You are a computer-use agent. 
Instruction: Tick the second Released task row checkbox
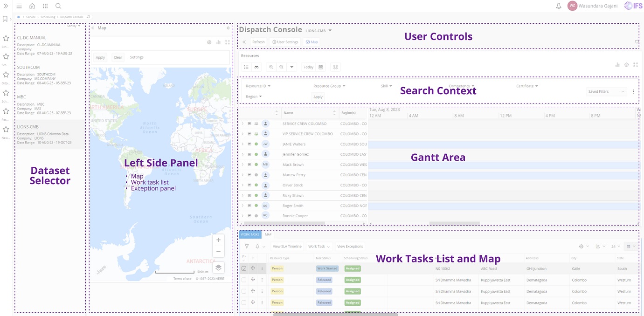[x=244, y=291]
